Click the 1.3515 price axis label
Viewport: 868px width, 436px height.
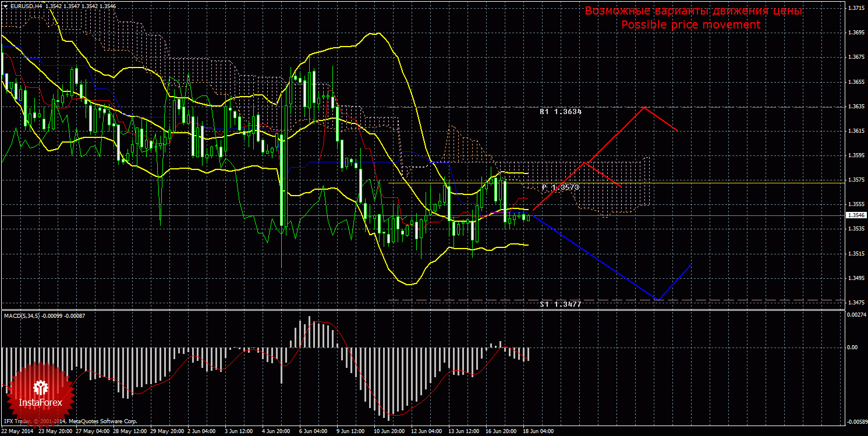pos(855,254)
